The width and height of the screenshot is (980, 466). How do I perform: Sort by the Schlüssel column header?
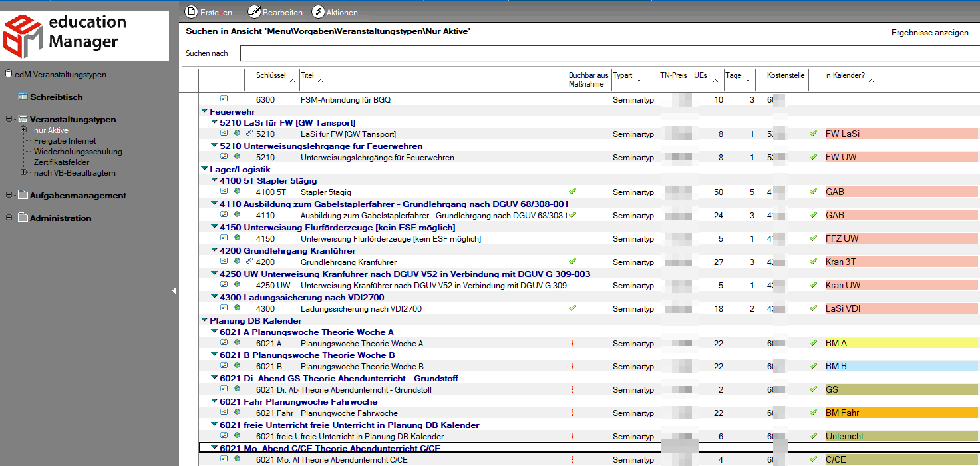click(x=271, y=75)
